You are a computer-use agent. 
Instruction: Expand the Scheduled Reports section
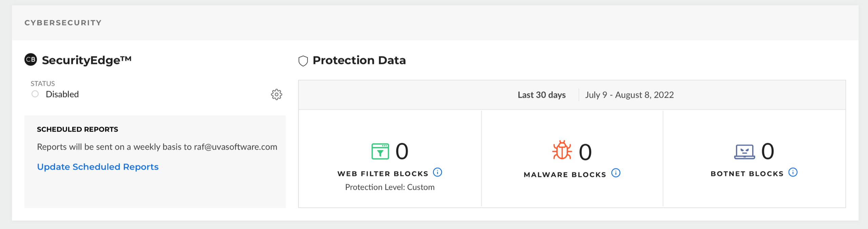click(77, 129)
